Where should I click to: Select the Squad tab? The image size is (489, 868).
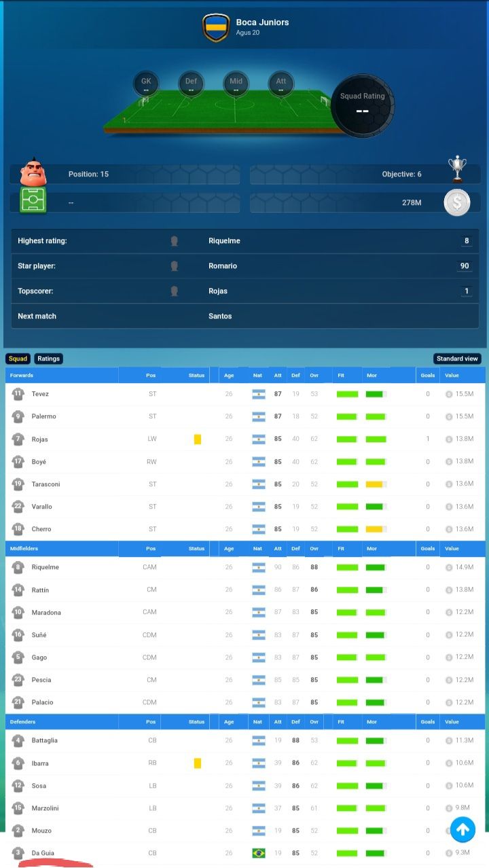(18, 359)
